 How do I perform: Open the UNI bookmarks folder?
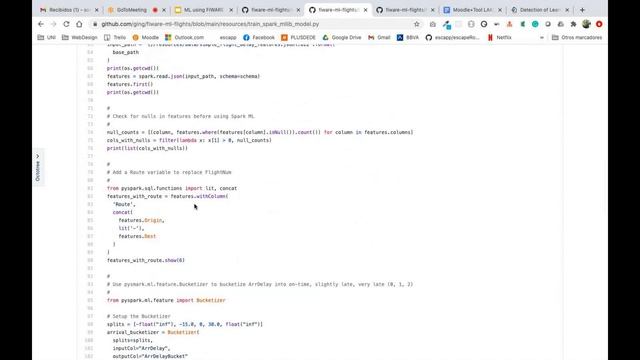click(47, 37)
